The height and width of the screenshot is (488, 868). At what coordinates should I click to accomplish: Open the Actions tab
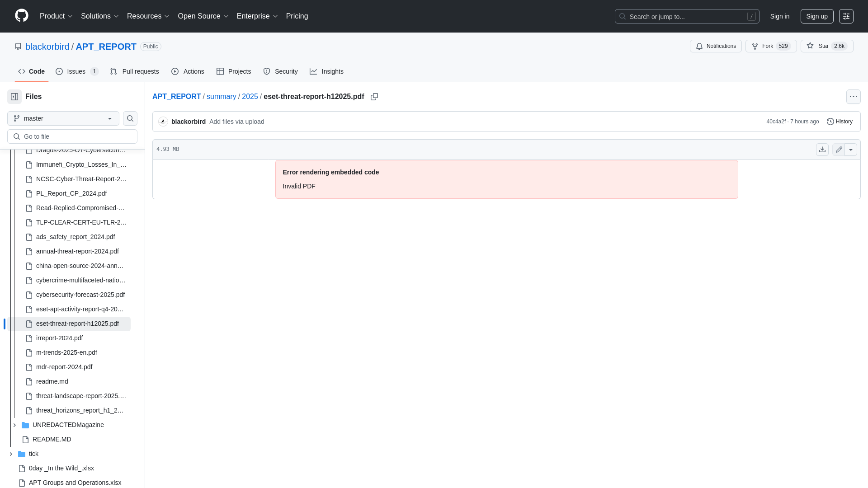(188, 71)
